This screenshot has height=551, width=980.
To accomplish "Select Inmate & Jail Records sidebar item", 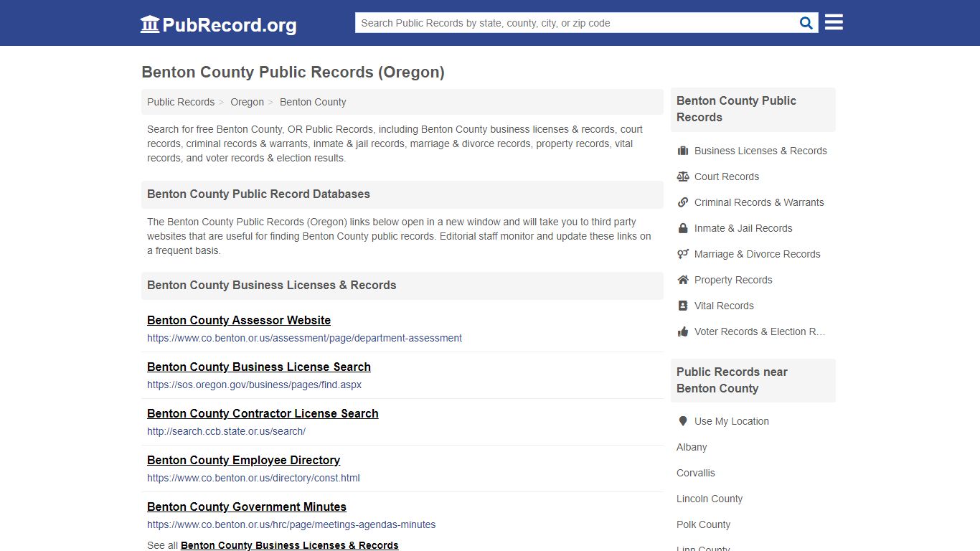I will coord(743,228).
